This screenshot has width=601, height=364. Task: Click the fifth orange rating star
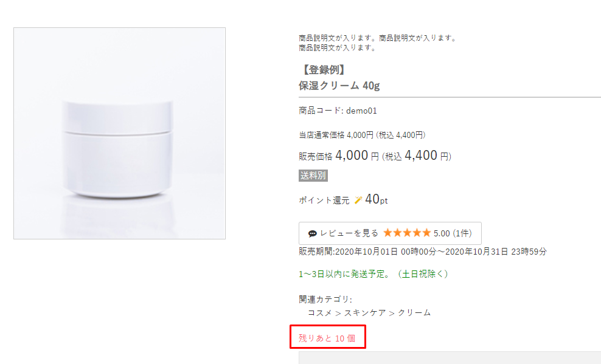[426, 233]
